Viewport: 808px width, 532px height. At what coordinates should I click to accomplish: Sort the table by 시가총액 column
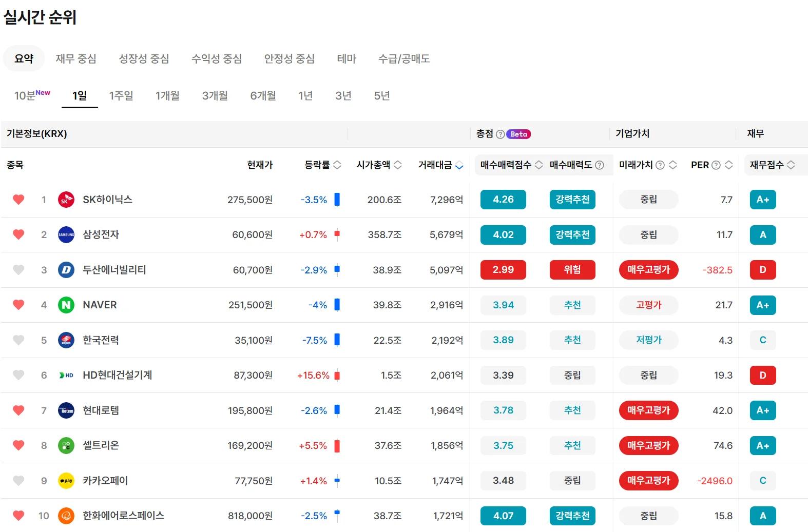[379, 165]
